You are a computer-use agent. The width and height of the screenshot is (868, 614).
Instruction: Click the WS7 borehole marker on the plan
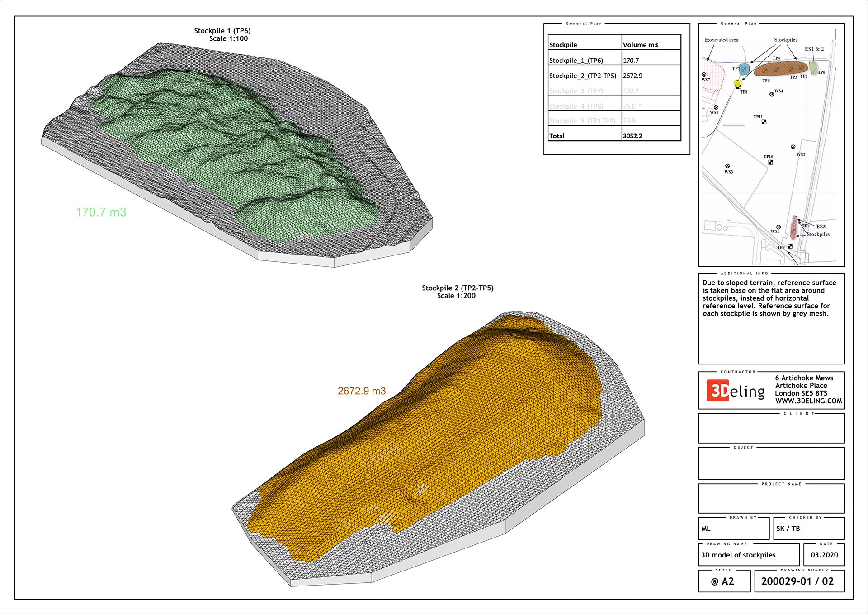pyautogui.click(x=704, y=75)
